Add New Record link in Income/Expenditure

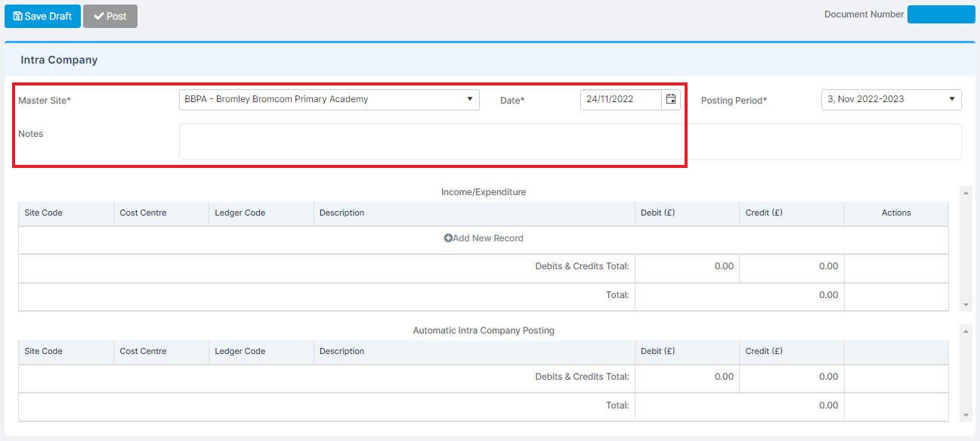pyautogui.click(x=484, y=238)
